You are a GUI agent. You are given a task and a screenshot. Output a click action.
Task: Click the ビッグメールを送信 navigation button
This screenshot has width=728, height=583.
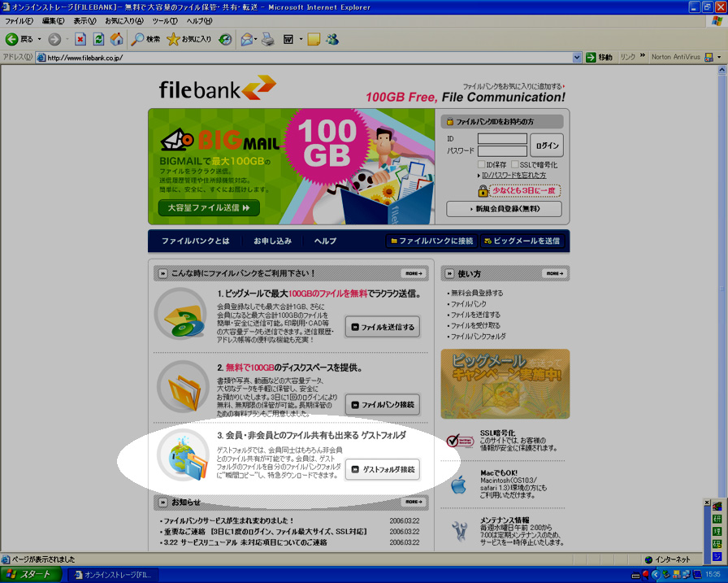[x=522, y=241]
